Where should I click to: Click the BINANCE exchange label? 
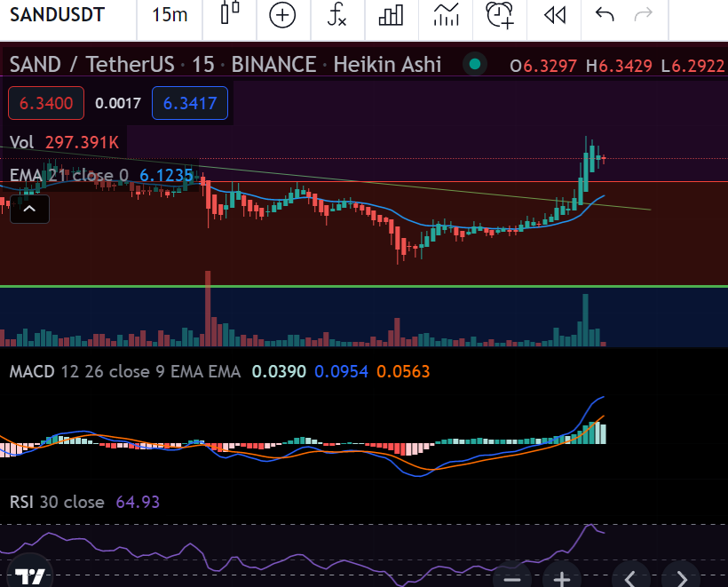tap(274, 65)
